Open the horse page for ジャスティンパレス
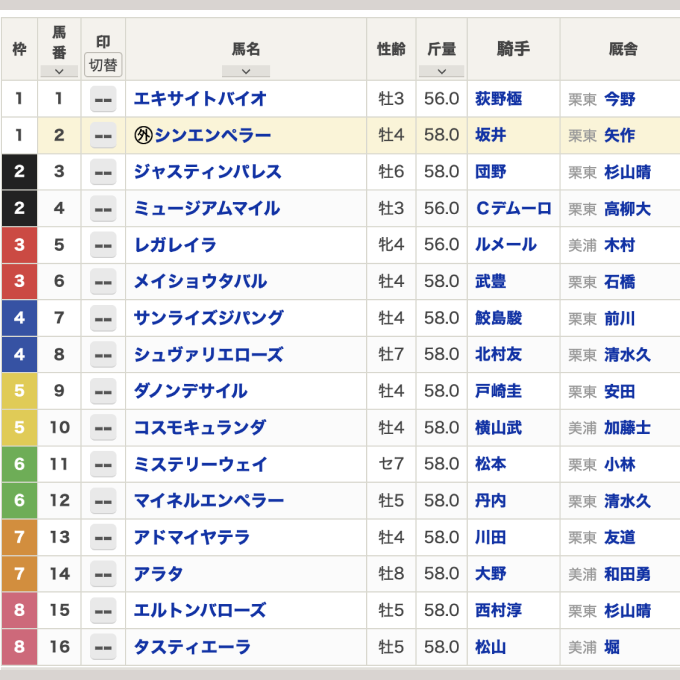Screen dimensions: 680x680 pos(207,172)
